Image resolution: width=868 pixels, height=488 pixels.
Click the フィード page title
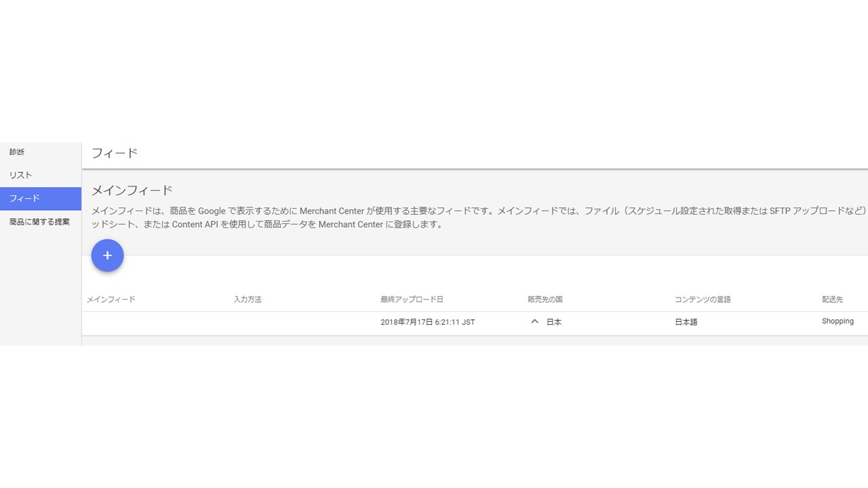[115, 153]
